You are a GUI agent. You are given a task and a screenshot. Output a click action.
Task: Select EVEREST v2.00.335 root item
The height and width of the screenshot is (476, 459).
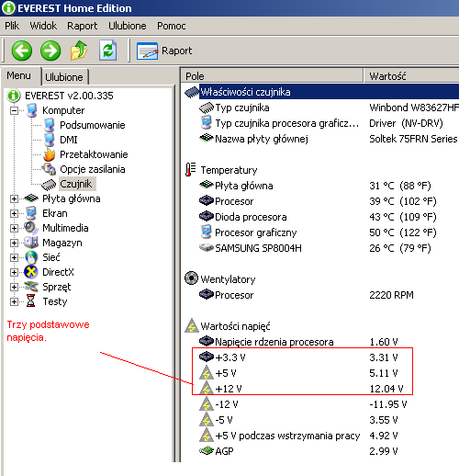[x=69, y=96]
